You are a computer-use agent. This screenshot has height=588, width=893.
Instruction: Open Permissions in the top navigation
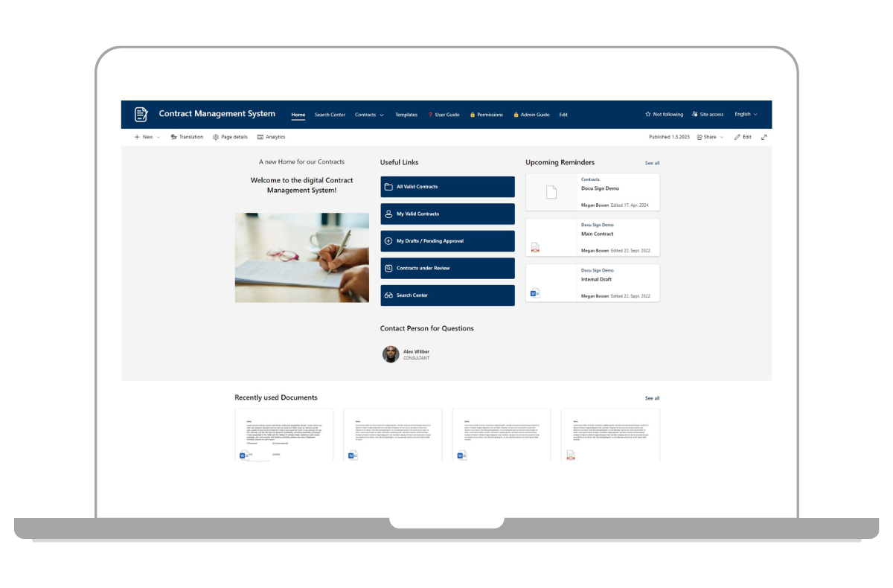487,115
